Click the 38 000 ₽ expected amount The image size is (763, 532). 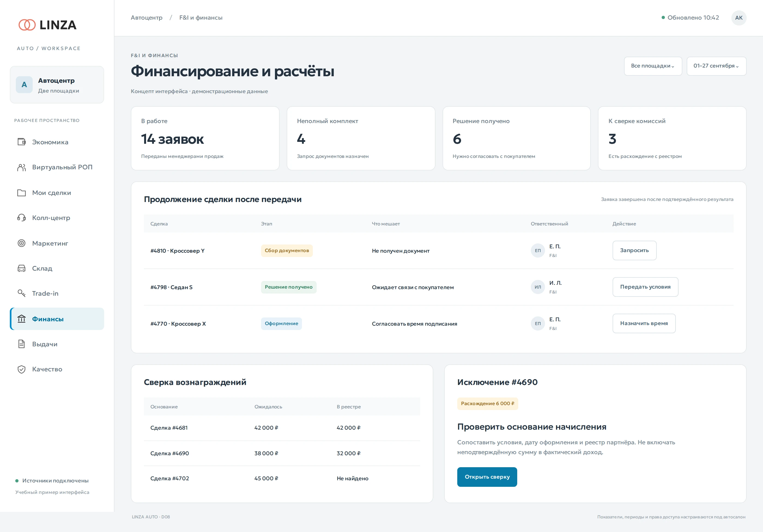tap(266, 454)
